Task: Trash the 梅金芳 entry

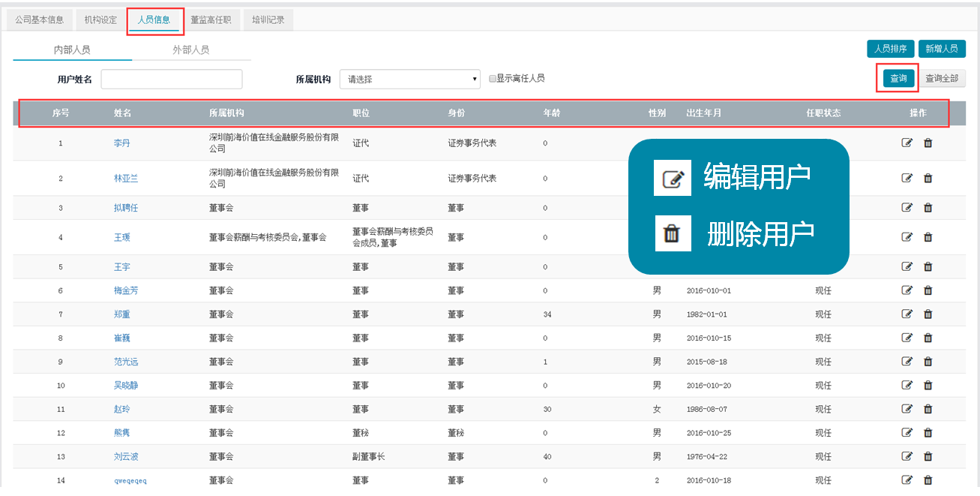Action: [x=928, y=290]
